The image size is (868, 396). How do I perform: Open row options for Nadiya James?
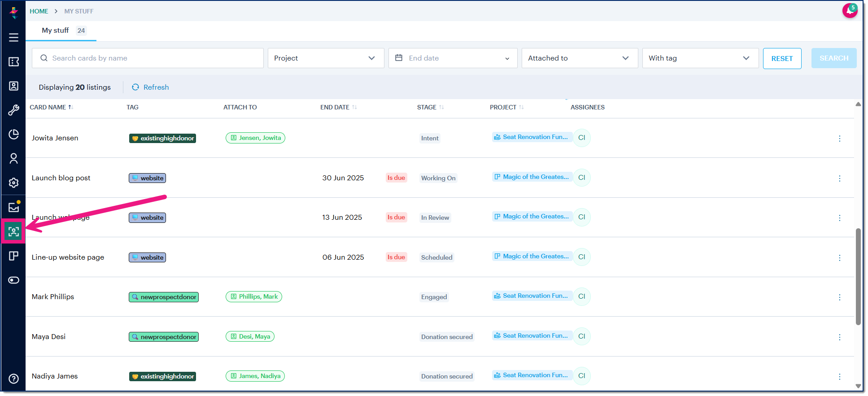(x=840, y=377)
